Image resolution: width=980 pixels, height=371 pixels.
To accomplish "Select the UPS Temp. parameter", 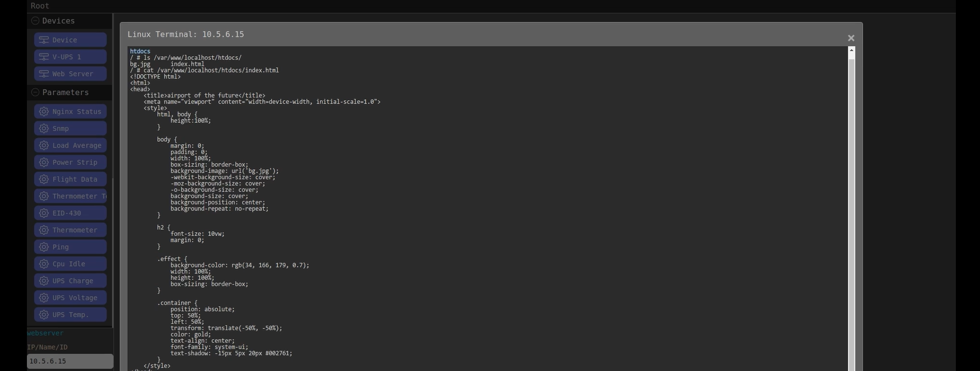I will coord(71,314).
